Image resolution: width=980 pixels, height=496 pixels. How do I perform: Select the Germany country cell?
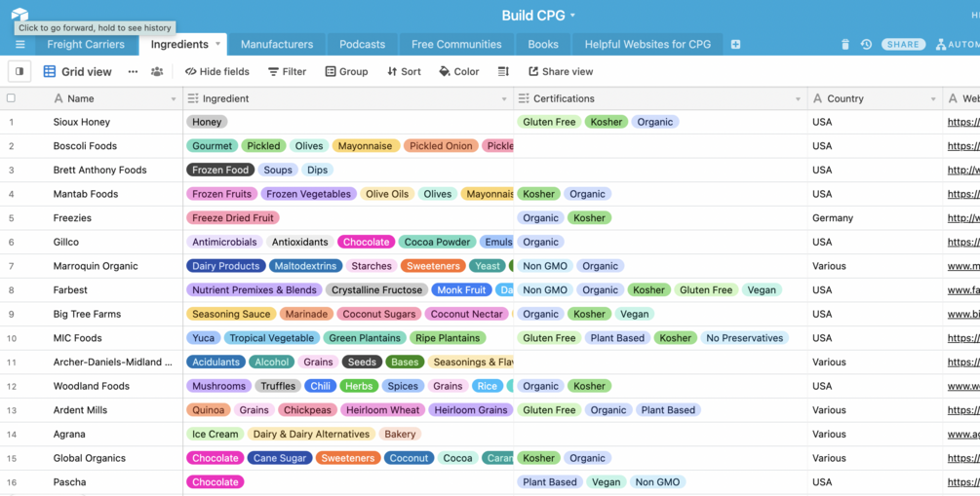pos(875,218)
